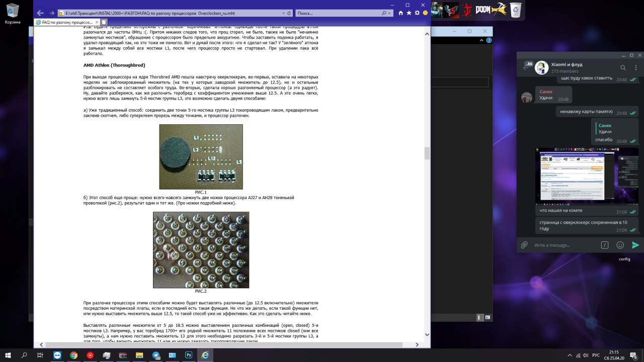This screenshot has height=362, width=644.
Task: Open Photoshop from the taskbar
Action: point(189,355)
